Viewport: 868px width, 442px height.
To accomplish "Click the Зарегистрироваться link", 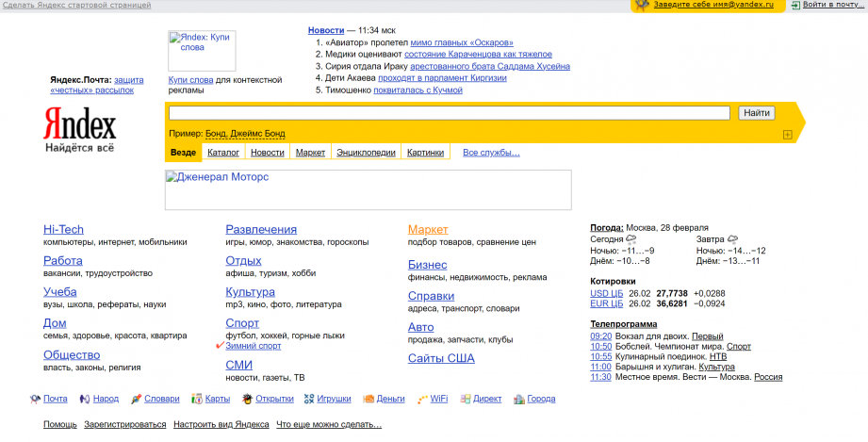I will tap(125, 425).
